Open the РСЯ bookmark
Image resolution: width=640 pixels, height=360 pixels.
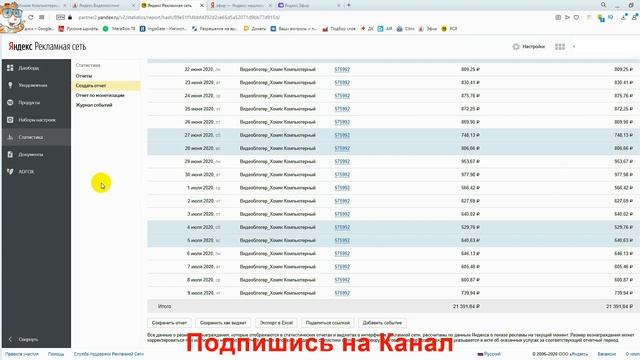click(x=449, y=29)
